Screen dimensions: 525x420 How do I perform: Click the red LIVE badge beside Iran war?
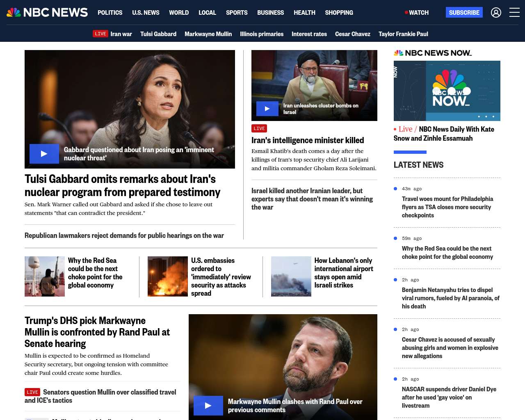[x=100, y=34]
